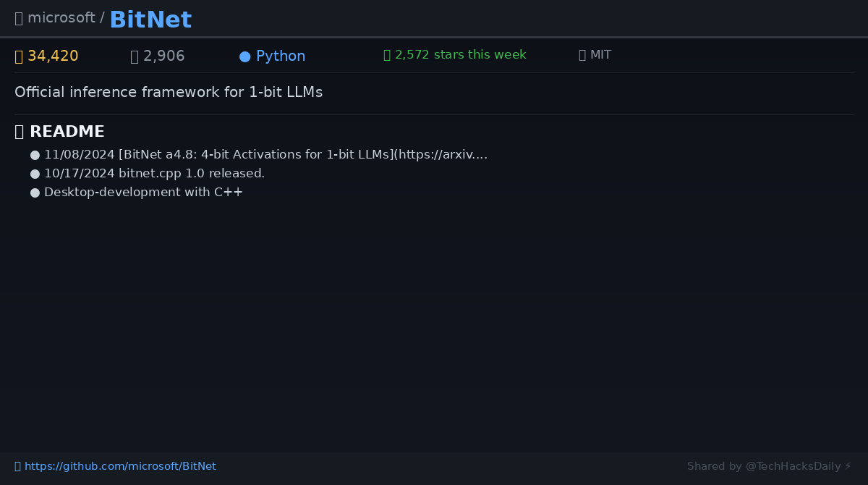
Task: Click the README heading
Action: [x=67, y=132]
